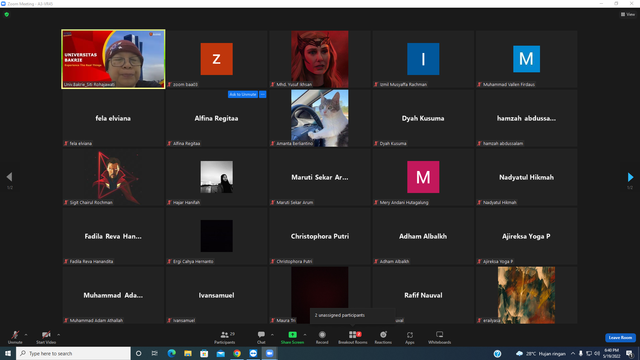Start recording with the Record button
Image resolution: width=640 pixels, height=360 pixels.
click(x=322, y=337)
